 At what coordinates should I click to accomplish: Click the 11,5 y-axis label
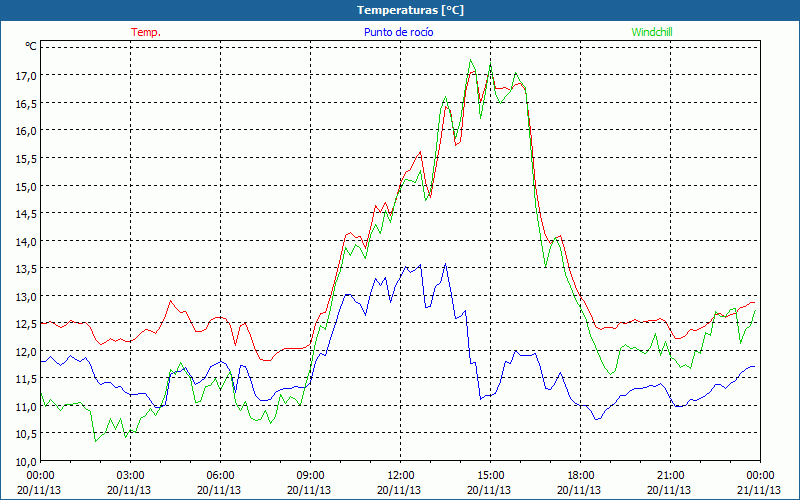[27, 379]
